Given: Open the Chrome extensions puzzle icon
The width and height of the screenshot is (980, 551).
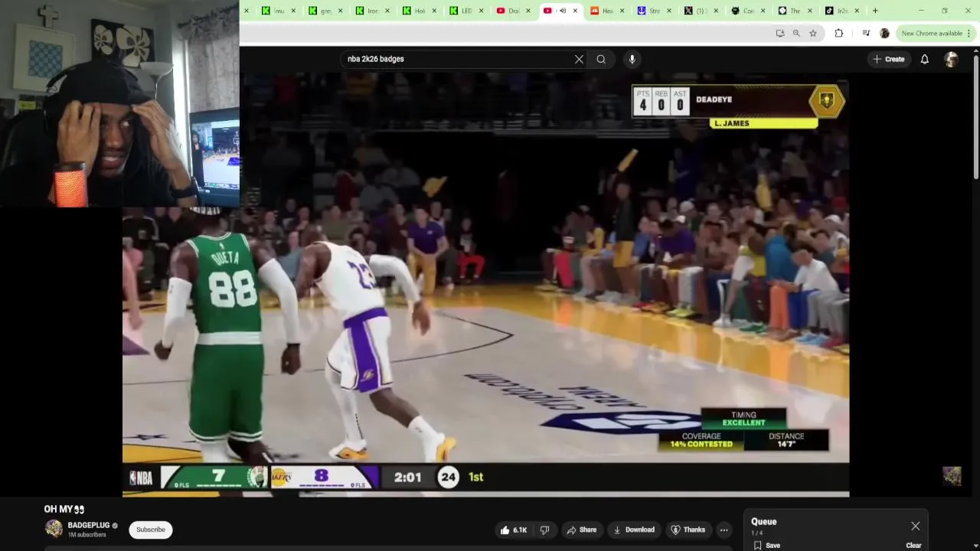Looking at the screenshot, I should point(839,33).
